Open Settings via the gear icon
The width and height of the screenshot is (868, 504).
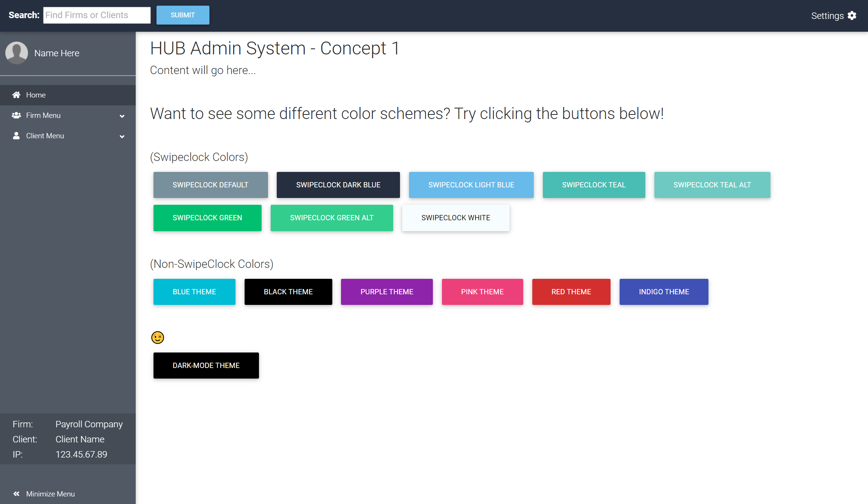(852, 15)
